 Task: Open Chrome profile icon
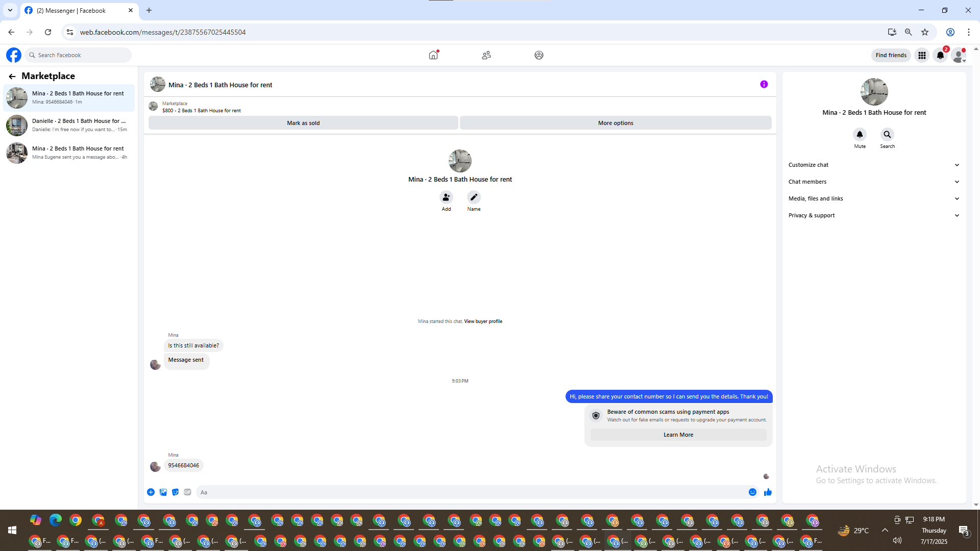pyautogui.click(x=950, y=32)
